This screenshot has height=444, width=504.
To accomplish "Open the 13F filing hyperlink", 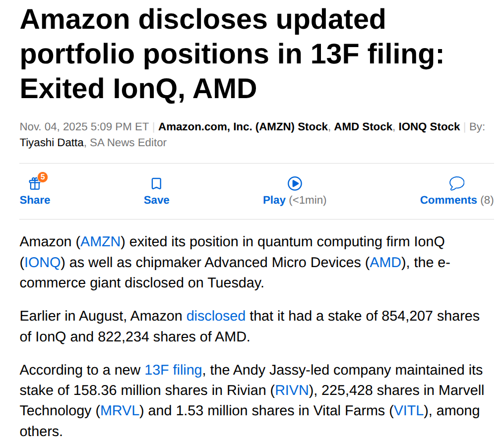I will coord(173,370).
